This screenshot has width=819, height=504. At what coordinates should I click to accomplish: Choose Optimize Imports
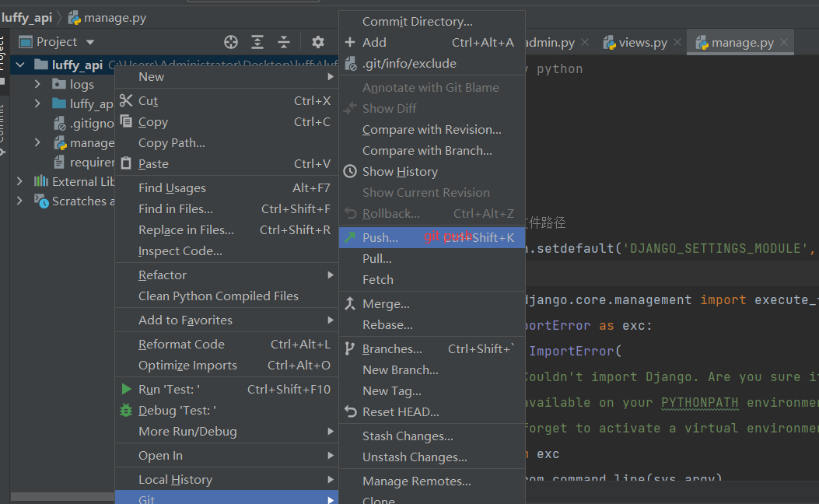pyautogui.click(x=226, y=365)
